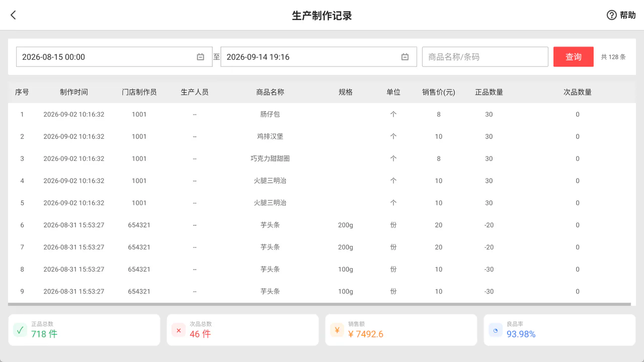Click the 商品名称 column header
Viewport: 644px width, 362px height.
270,92
